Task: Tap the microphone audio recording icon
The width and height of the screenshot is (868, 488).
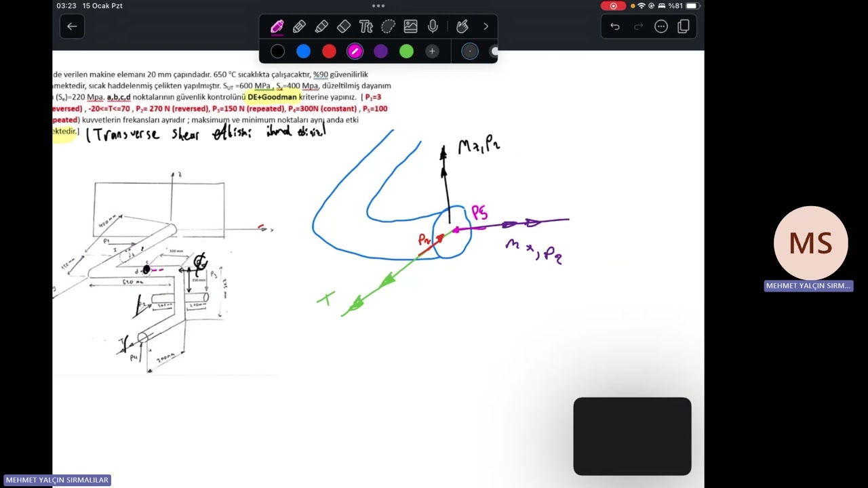Action: tap(433, 26)
